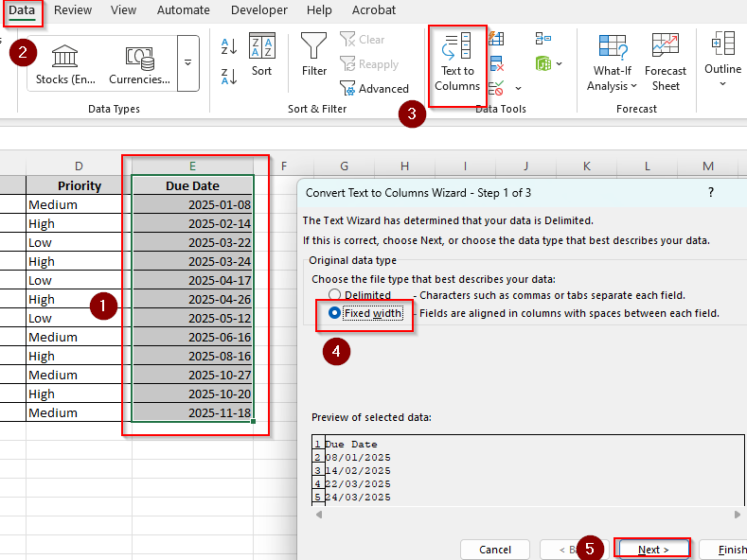Click Medium priority beside 2025-01-08
This screenshot has height=560, width=747.
point(79,204)
